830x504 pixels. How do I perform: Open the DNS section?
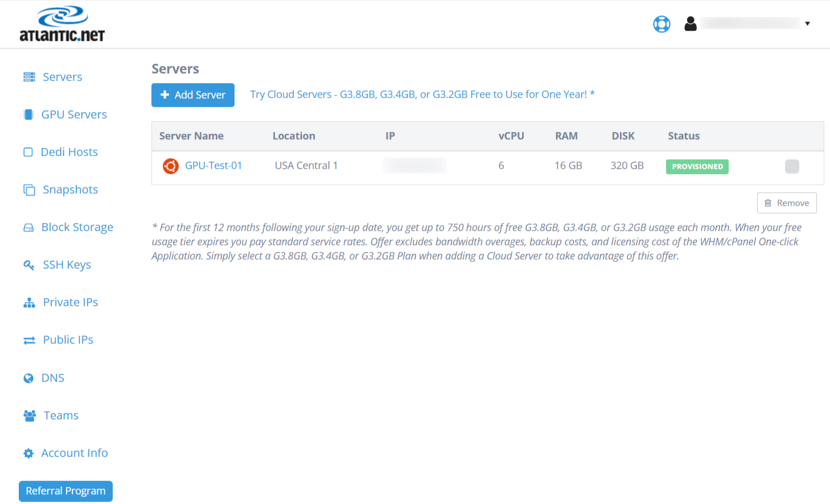53,378
